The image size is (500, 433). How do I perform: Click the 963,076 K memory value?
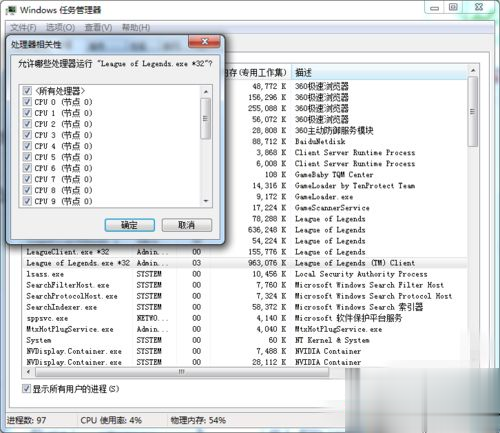(x=267, y=263)
